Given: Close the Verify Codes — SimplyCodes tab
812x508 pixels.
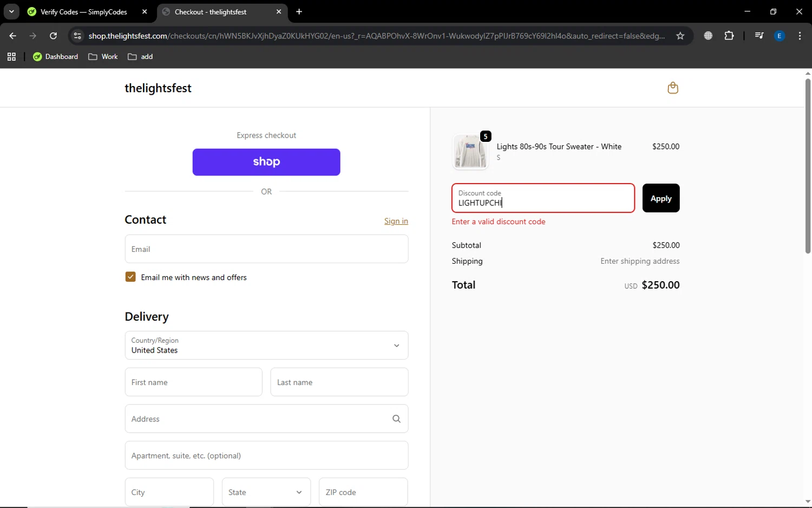Looking at the screenshot, I should [145, 11].
